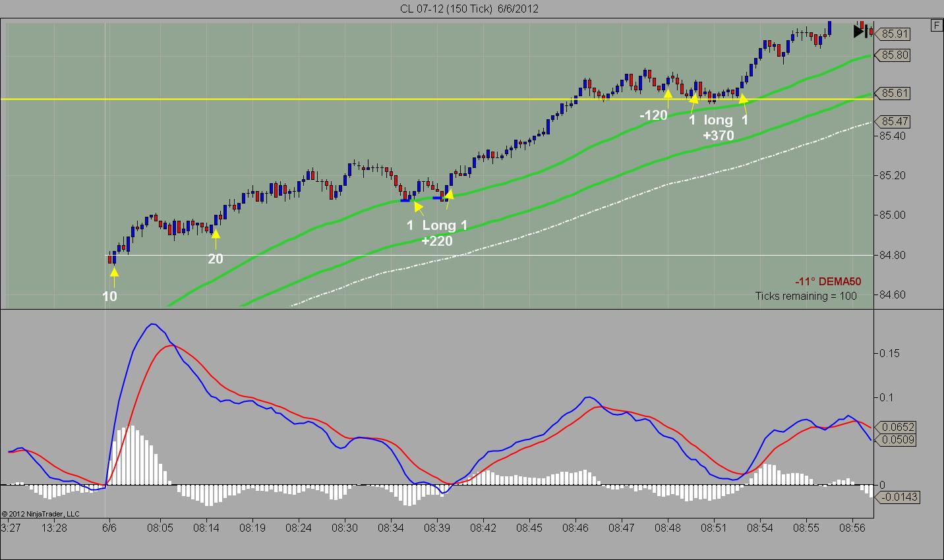Screen dimensions: 944x560
Task: Click the 85.20 price axis label
Action: point(892,175)
